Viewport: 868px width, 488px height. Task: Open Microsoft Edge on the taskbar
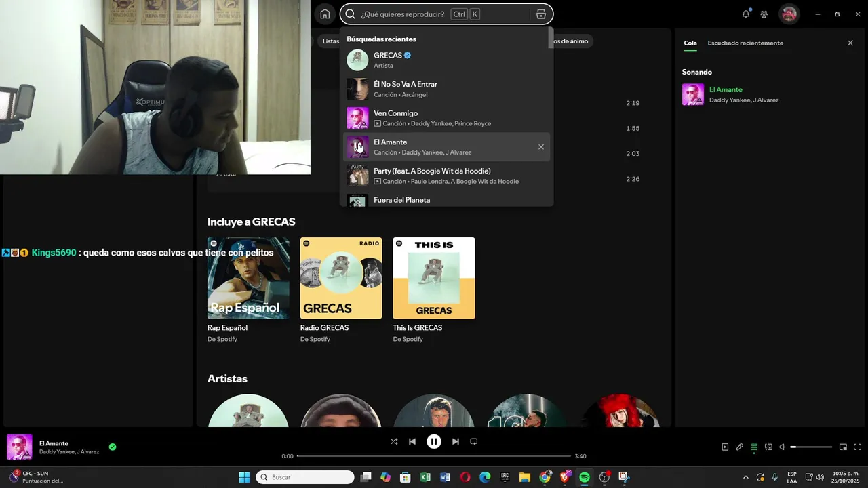(x=485, y=477)
